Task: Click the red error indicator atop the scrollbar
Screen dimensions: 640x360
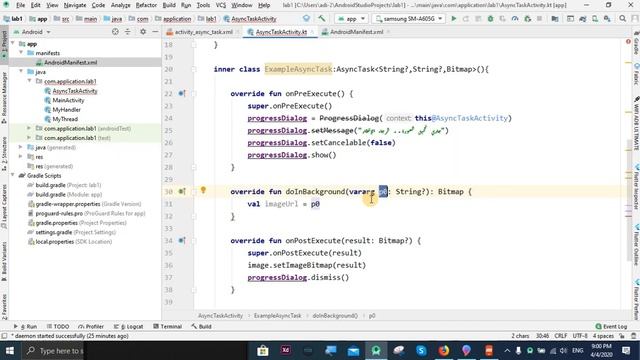Action: pos(628,42)
